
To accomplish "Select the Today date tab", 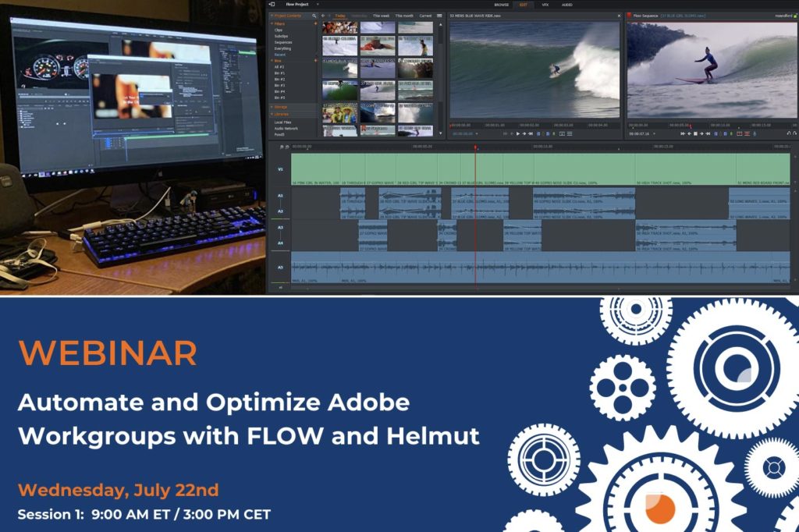I will coord(340,16).
